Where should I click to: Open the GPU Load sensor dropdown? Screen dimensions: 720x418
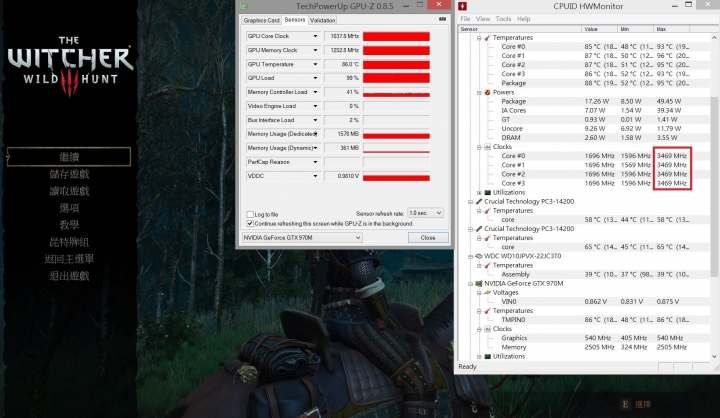click(x=315, y=78)
